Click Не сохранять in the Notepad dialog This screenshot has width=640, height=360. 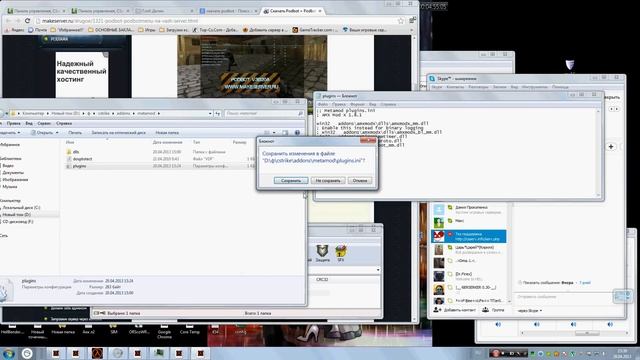(328, 180)
